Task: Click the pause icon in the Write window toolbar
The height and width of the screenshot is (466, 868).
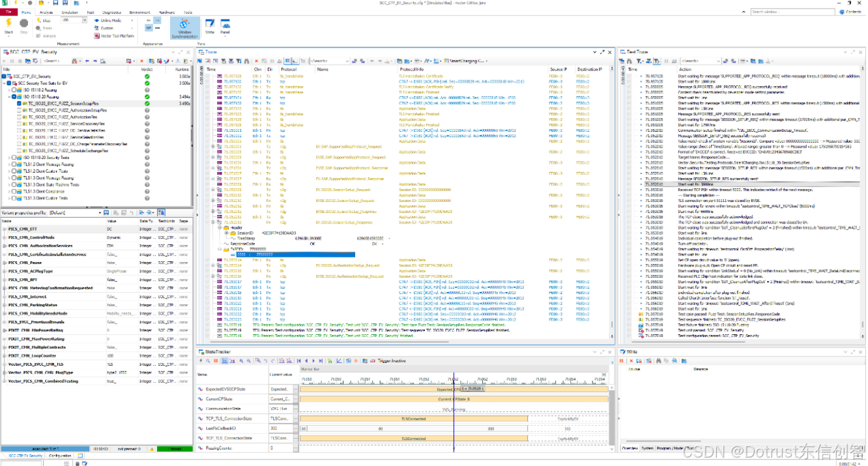Action: click(622, 360)
